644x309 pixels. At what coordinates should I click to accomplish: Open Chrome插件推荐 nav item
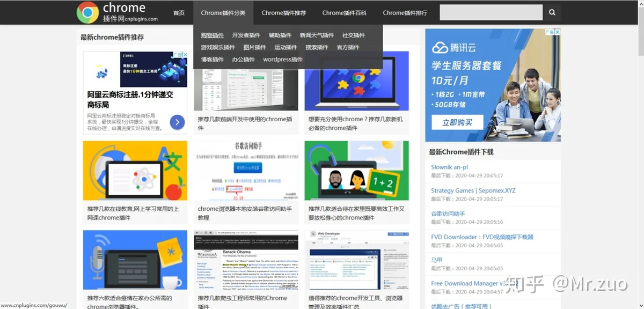(284, 13)
